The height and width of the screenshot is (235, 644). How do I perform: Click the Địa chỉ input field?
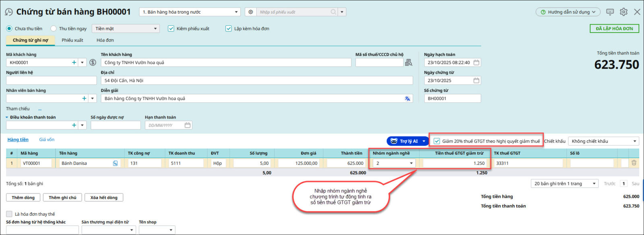(x=257, y=81)
